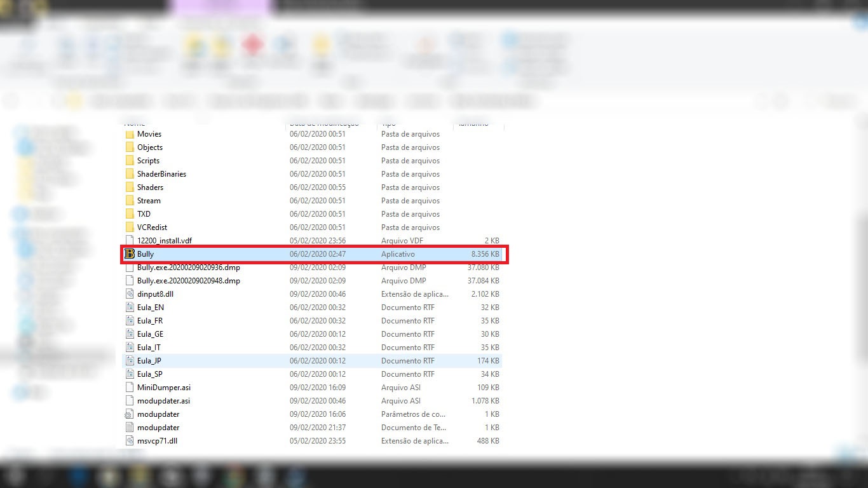Click the "Documento RTF" type of Eula_FR
The width and height of the screenshot is (868, 488).
click(408, 321)
